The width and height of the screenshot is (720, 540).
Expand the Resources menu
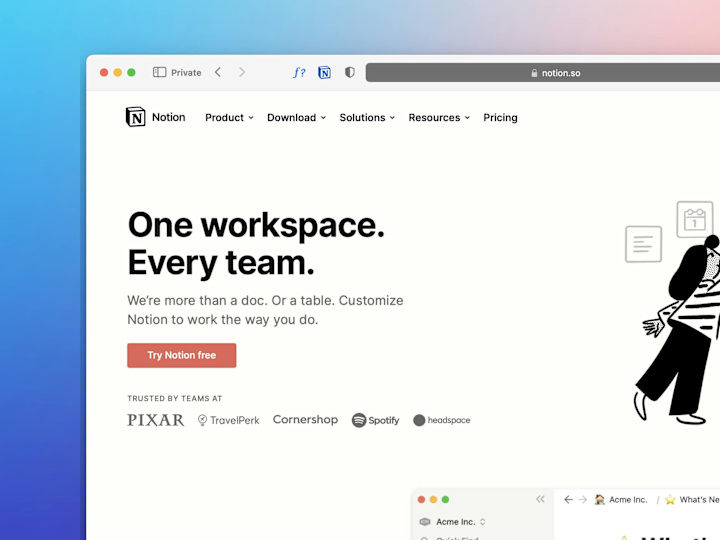click(x=439, y=118)
